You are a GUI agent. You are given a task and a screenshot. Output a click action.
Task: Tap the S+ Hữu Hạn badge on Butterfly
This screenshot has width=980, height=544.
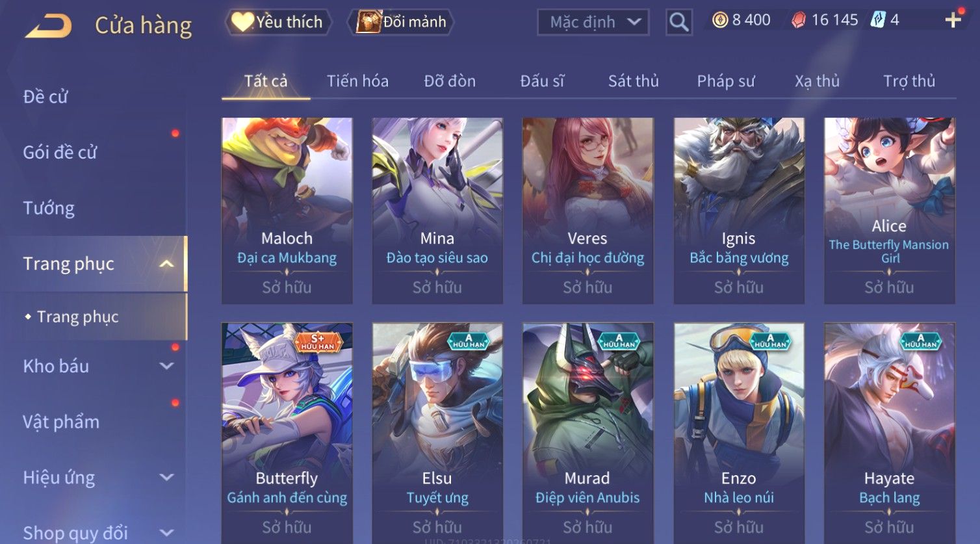coord(317,342)
